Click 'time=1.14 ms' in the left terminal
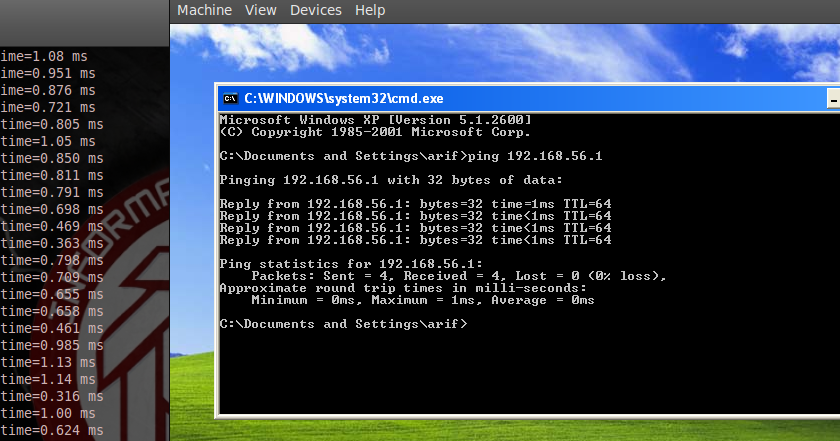 (x=48, y=379)
